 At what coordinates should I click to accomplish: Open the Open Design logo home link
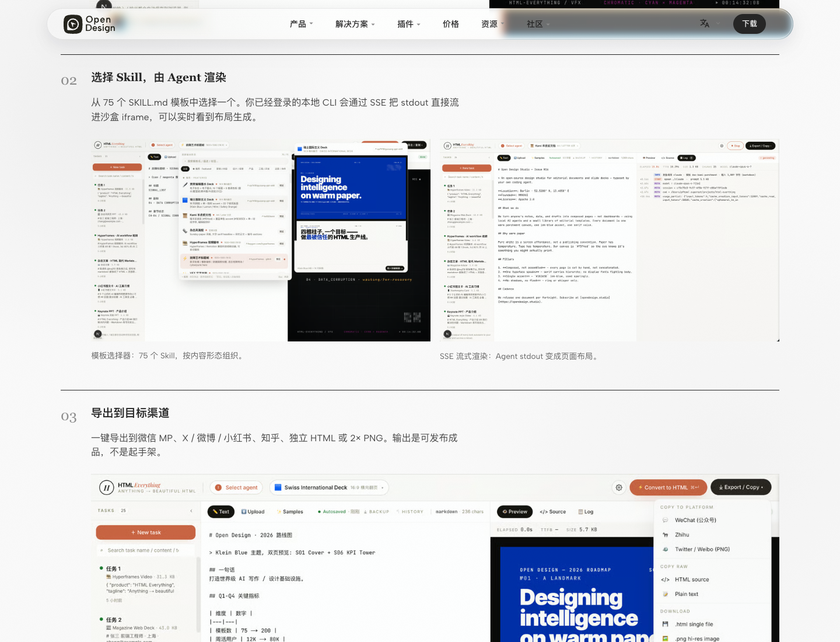click(89, 24)
